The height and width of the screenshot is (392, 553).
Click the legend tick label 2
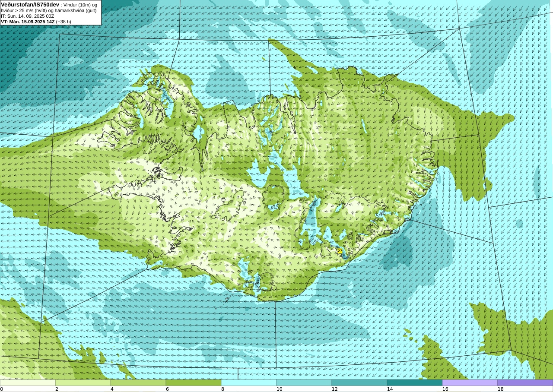(x=57, y=389)
